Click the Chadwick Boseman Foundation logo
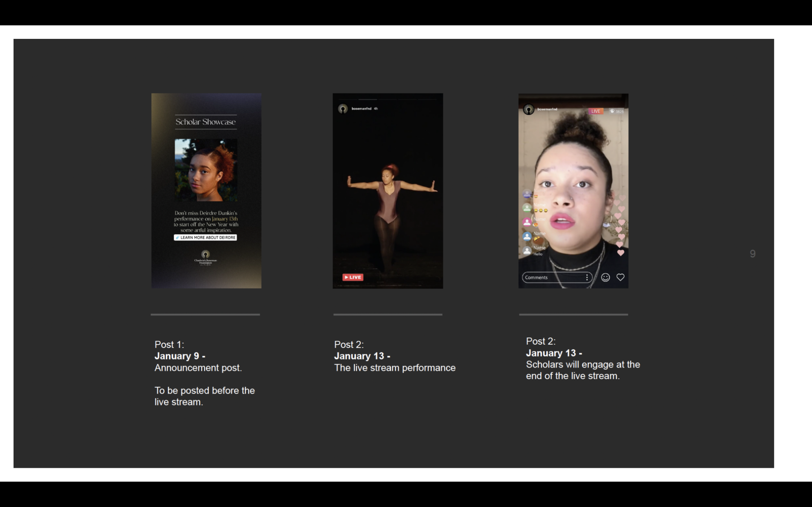This screenshot has width=812, height=507. point(205,257)
